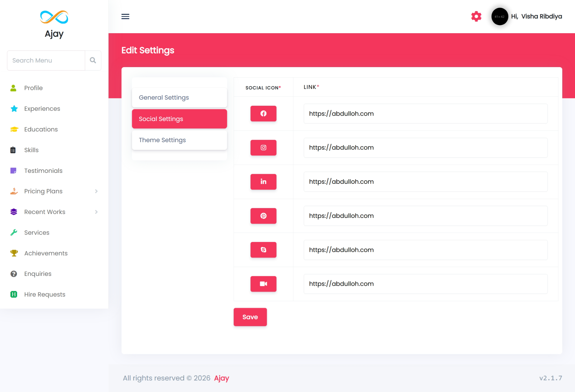This screenshot has width=575, height=392.
Task: Click the Skype social icon button
Action: 263,250
